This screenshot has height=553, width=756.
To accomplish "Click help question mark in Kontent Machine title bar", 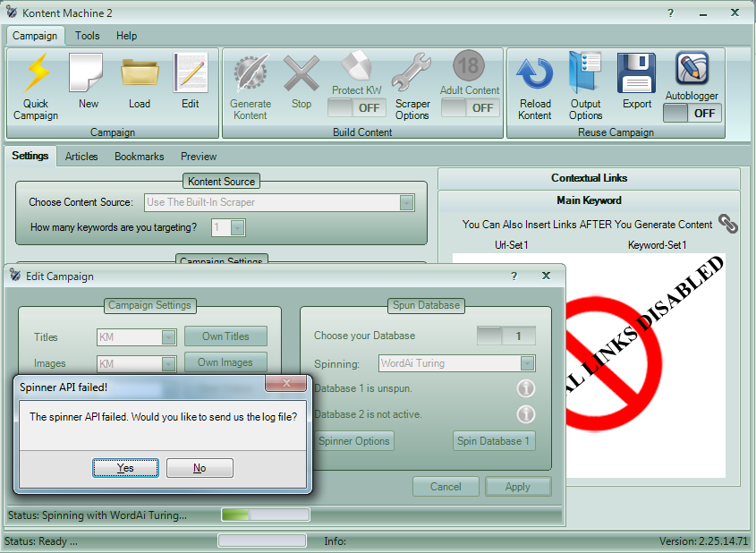I will point(671,13).
